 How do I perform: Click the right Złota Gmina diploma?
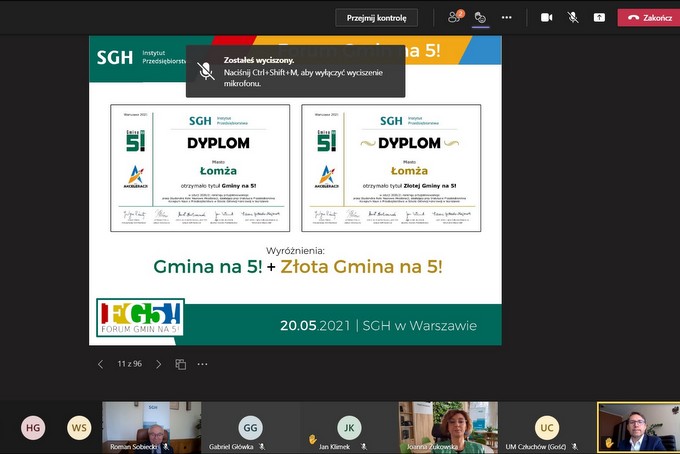click(x=391, y=168)
